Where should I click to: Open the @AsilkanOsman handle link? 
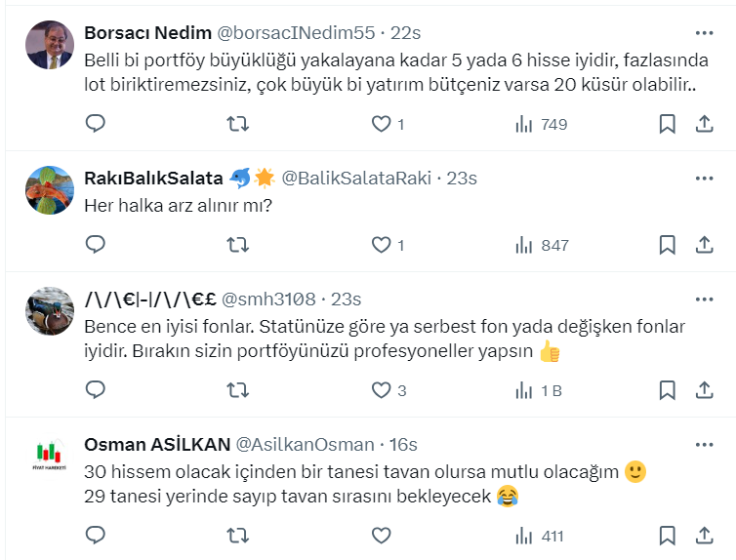[x=306, y=444]
